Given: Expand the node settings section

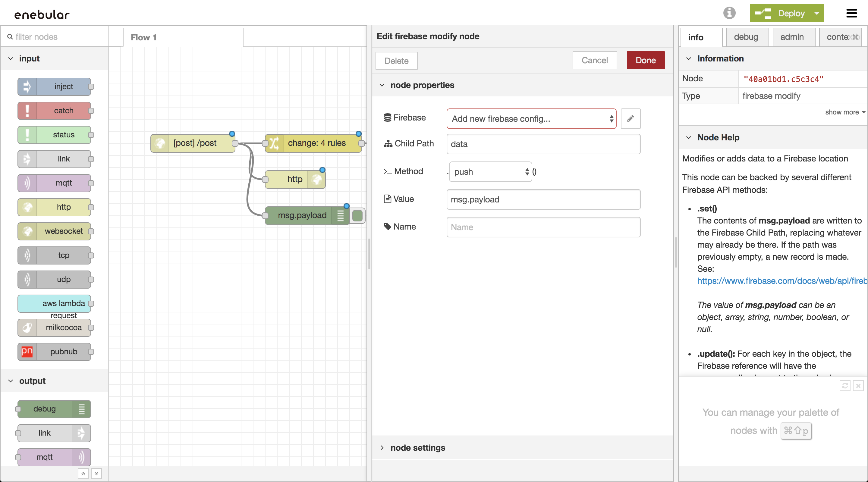Looking at the screenshot, I should (417, 448).
